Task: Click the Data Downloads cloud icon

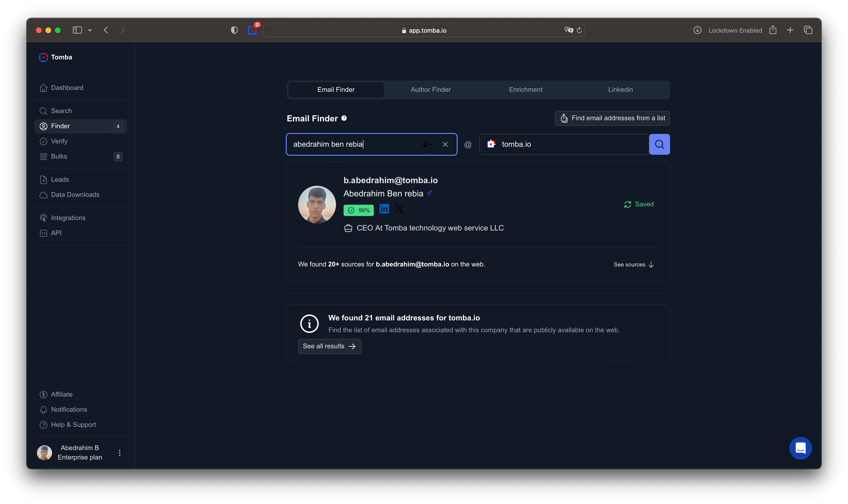Action: click(x=44, y=195)
